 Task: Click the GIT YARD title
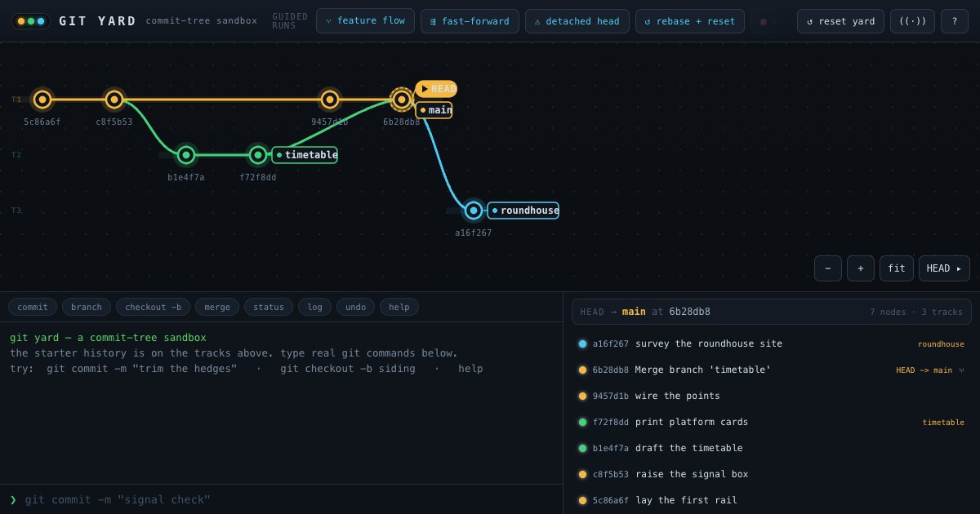click(x=98, y=21)
